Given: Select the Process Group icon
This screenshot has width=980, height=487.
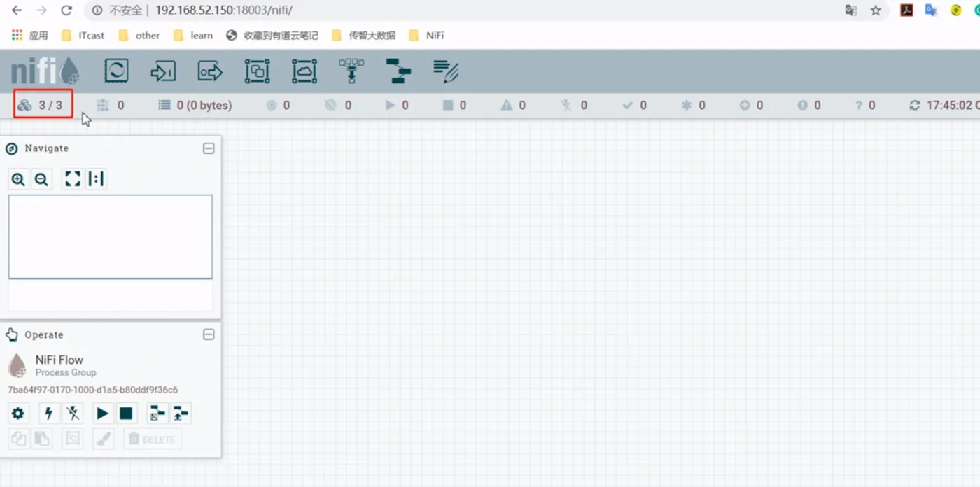Looking at the screenshot, I should (257, 71).
